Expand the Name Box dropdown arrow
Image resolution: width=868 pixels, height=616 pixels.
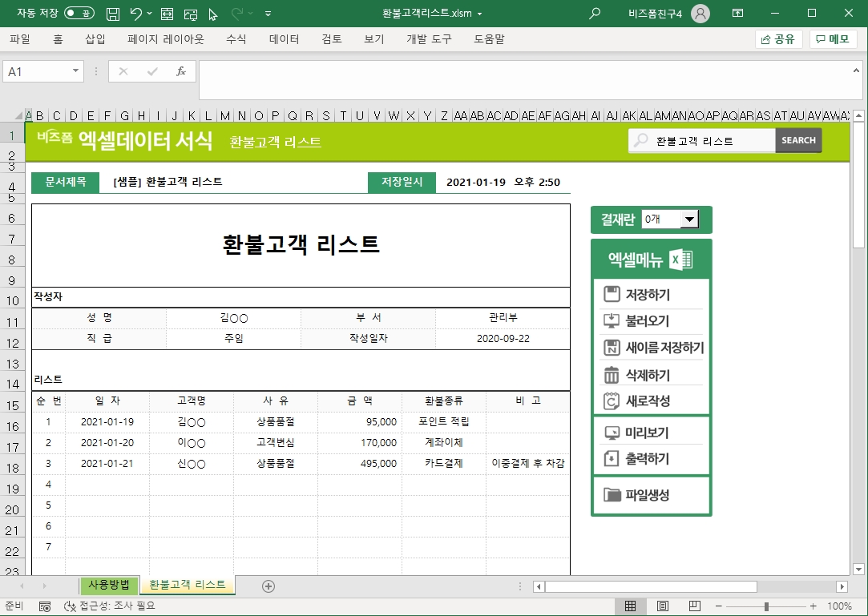coord(76,71)
